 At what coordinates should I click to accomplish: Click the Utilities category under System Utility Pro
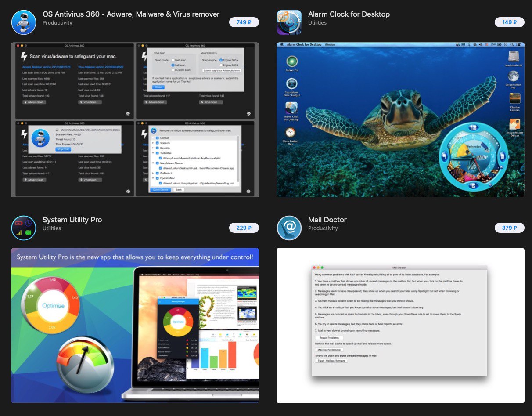coord(52,228)
